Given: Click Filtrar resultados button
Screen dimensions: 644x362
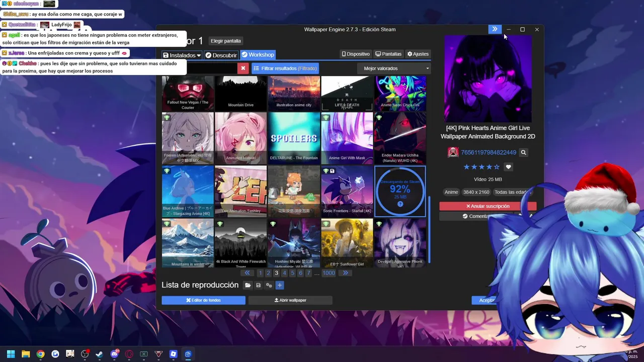Looking at the screenshot, I should (x=285, y=68).
